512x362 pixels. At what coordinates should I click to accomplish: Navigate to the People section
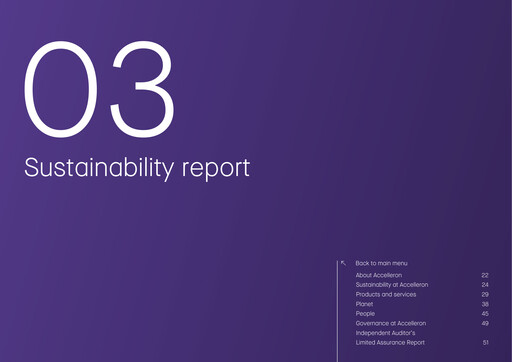tap(365, 314)
